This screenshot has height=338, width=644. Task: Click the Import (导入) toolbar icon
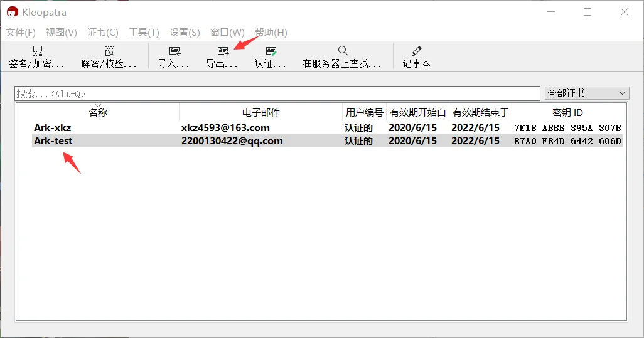tap(174, 51)
